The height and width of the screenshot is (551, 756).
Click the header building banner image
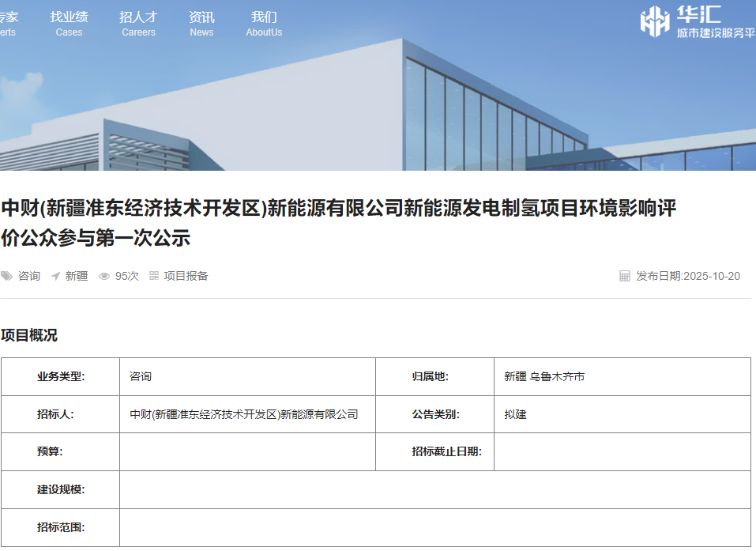pos(378,103)
